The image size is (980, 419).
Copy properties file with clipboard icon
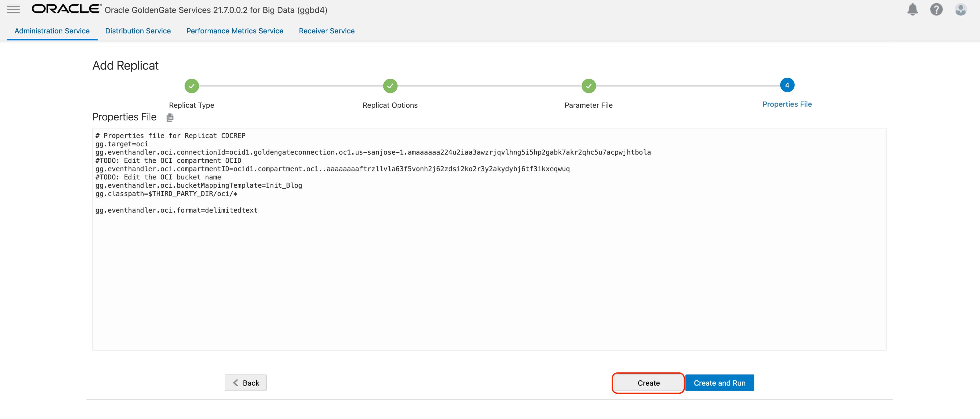tap(170, 118)
